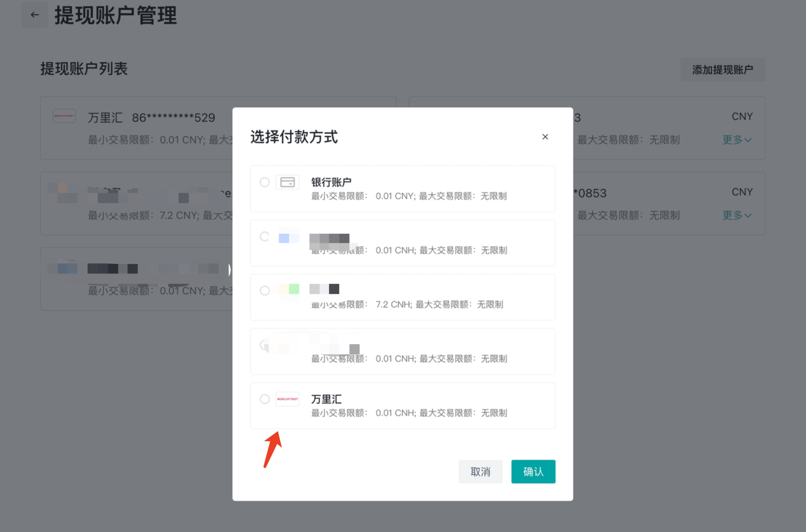Click the blue-icon payment option in dialog
806x532 pixels.
(402, 243)
